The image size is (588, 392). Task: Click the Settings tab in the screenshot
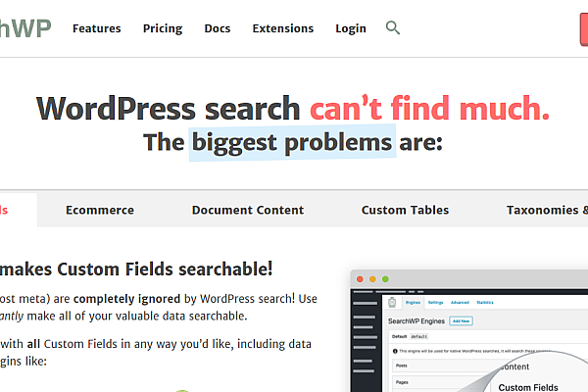(435, 303)
